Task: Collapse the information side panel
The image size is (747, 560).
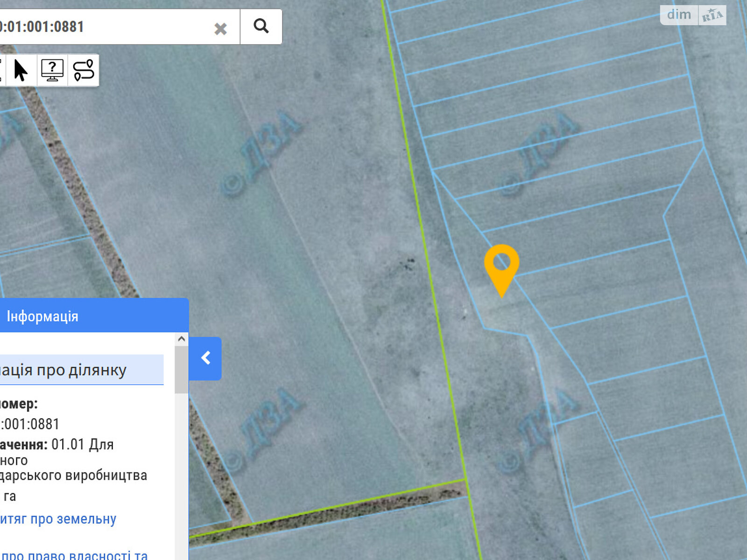Action: coord(205,358)
